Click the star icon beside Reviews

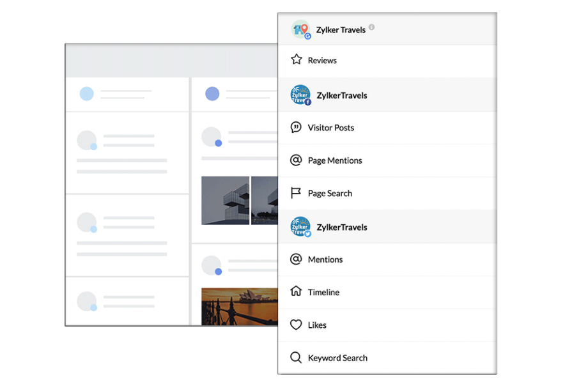[x=297, y=59]
